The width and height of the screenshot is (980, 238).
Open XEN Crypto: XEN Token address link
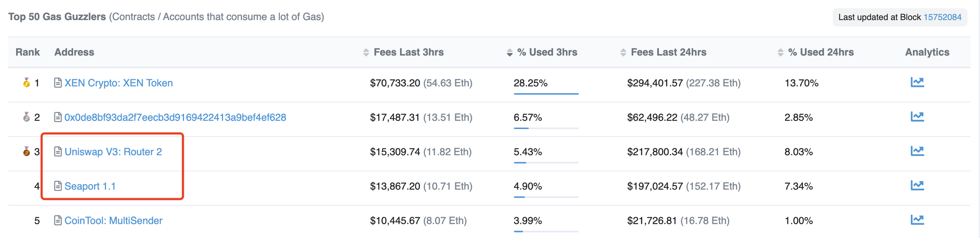click(x=119, y=83)
